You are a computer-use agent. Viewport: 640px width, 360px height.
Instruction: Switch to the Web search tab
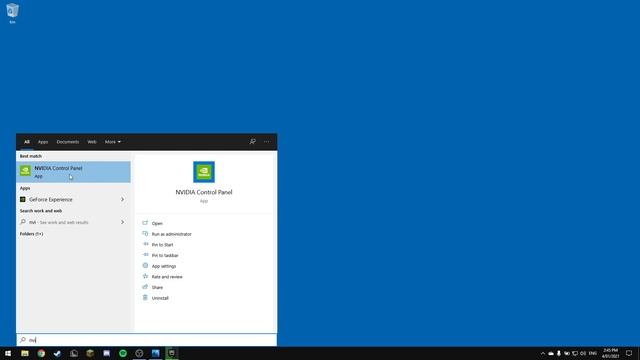point(92,142)
